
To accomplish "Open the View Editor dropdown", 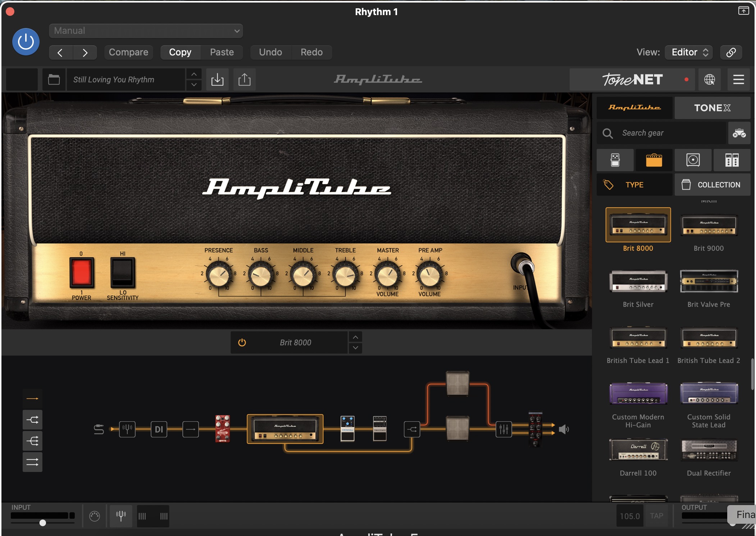I will pyautogui.click(x=689, y=53).
